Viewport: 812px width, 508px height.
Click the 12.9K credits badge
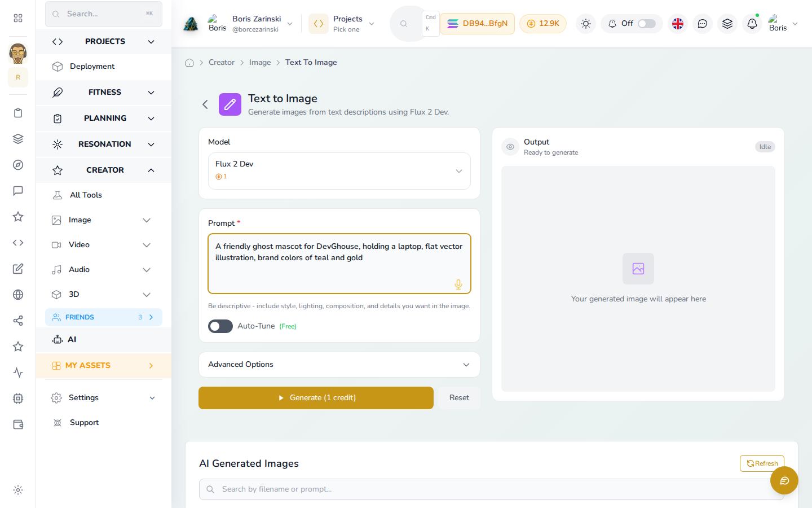pos(543,24)
